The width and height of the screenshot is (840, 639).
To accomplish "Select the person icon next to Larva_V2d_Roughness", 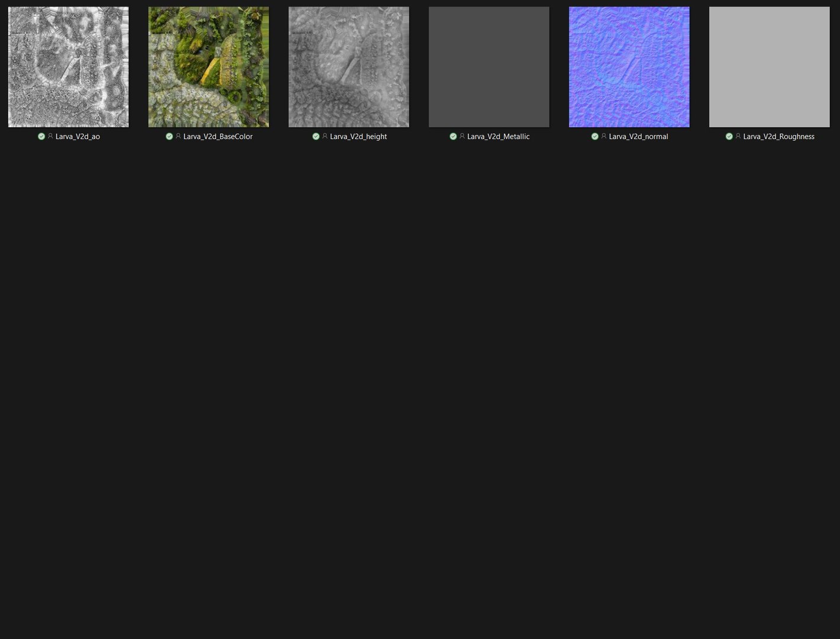I will 738,136.
